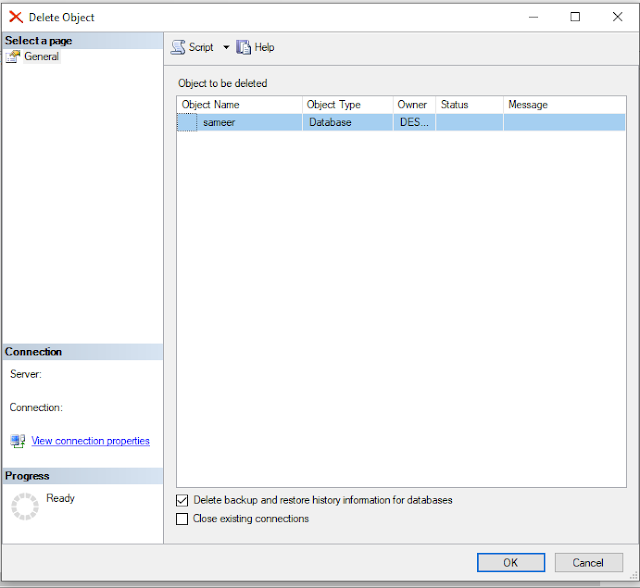Click the Help toolbar icon

pos(243,47)
